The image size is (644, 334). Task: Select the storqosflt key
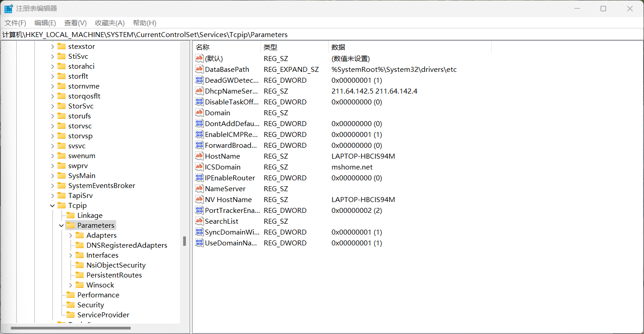[84, 96]
